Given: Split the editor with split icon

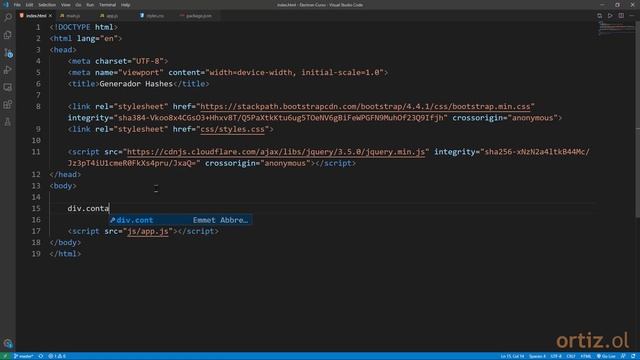Looking at the screenshot, I should click(621, 16).
